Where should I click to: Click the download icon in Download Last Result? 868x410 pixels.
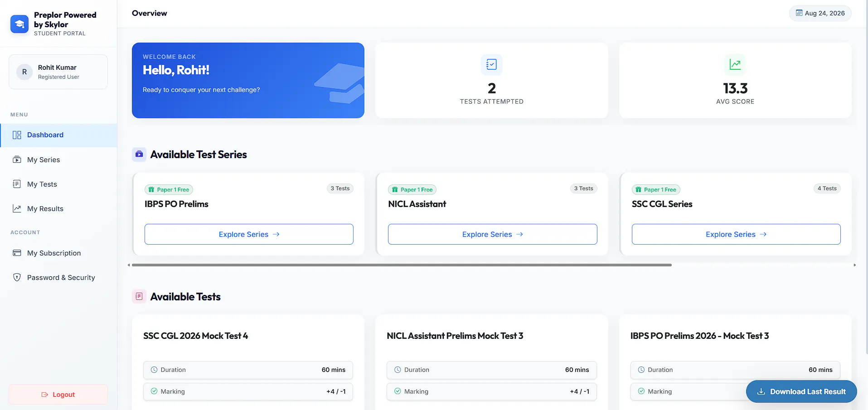coord(761,391)
